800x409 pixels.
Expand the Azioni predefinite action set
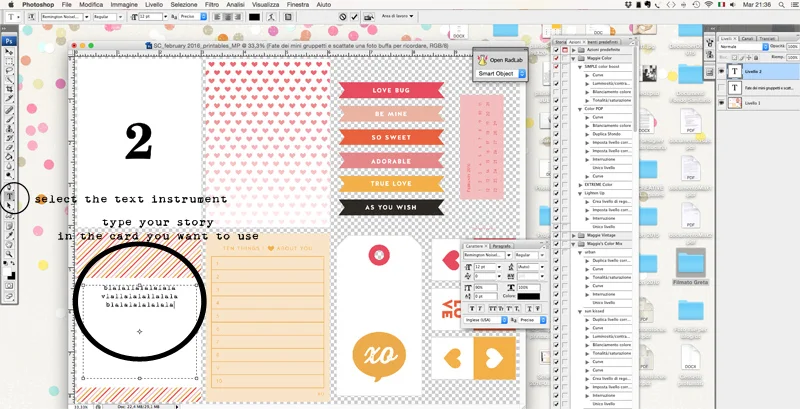(574, 50)
